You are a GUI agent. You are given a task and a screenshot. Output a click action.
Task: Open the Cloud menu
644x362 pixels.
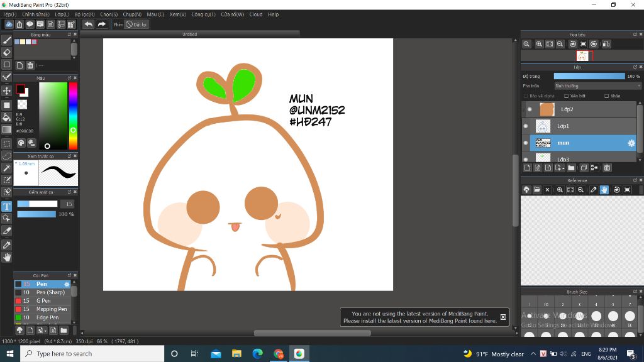point(256,14)
